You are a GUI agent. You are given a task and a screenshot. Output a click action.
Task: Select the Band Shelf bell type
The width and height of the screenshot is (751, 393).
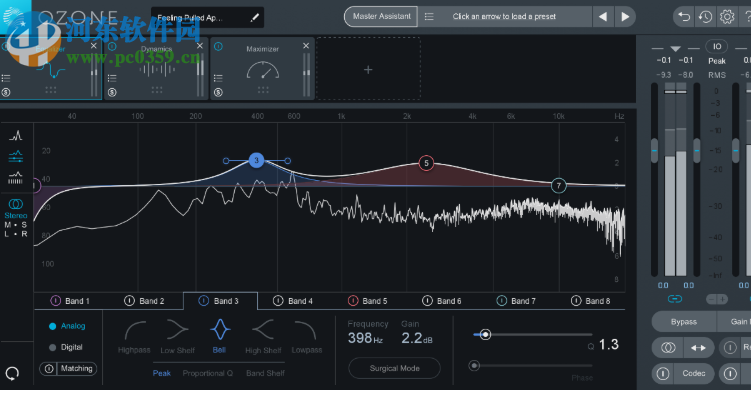pyautogui.click(x=265, y=373)
